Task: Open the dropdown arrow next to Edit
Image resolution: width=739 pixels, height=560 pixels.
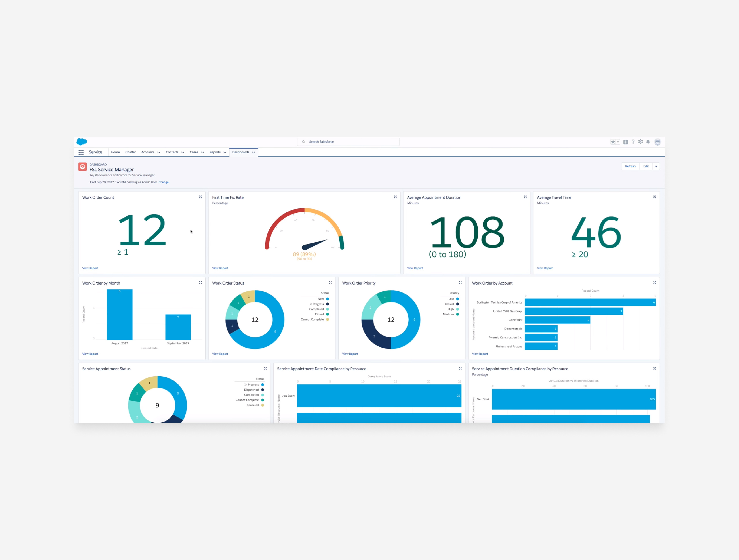Action: coord(656,166)
